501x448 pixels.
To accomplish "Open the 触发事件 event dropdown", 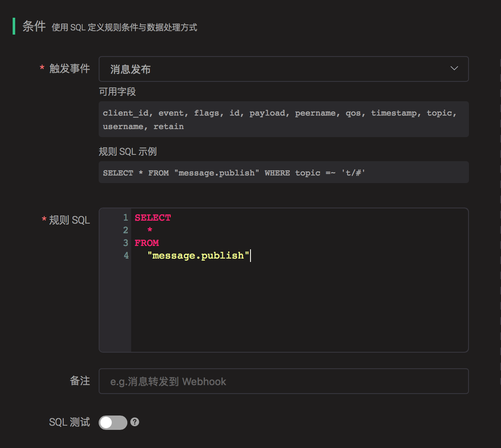I will coord(283,69).
